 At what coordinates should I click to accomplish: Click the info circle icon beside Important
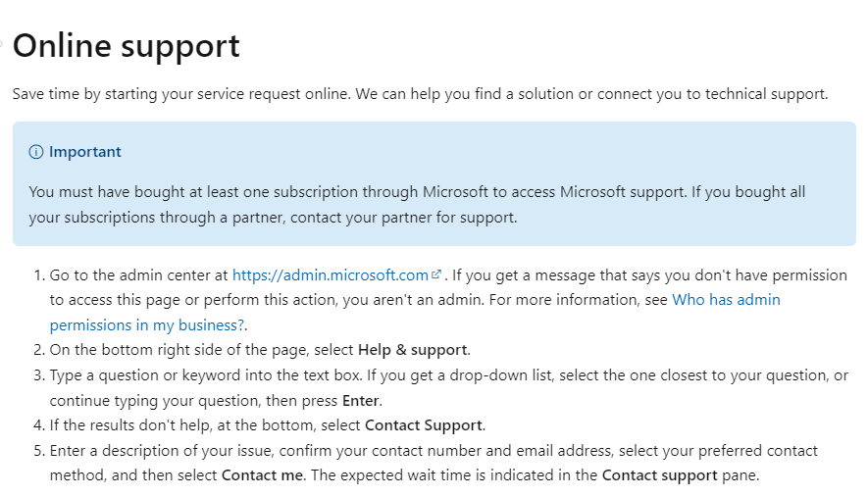36,152
